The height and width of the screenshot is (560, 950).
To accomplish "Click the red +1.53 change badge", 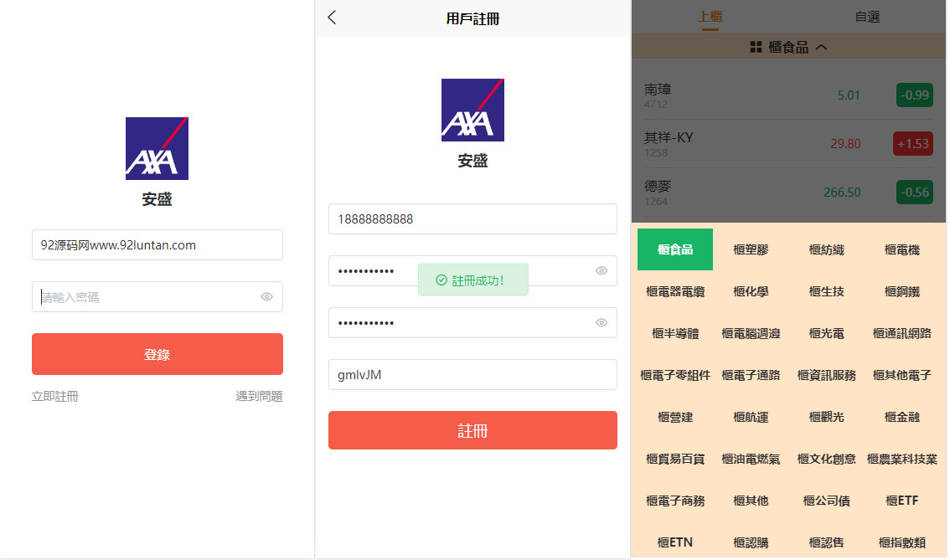I will (913, 143).
